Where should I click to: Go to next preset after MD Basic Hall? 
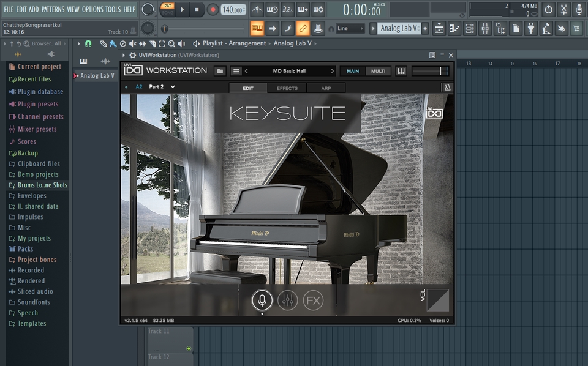pos(332,71)
